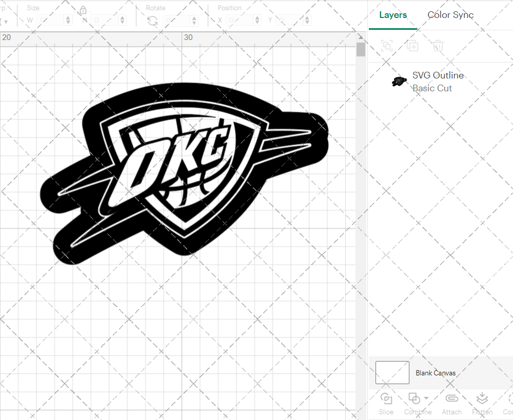Click the rotate refresh icon in the toolbar
513x420 pixels.
click(152, 21)
